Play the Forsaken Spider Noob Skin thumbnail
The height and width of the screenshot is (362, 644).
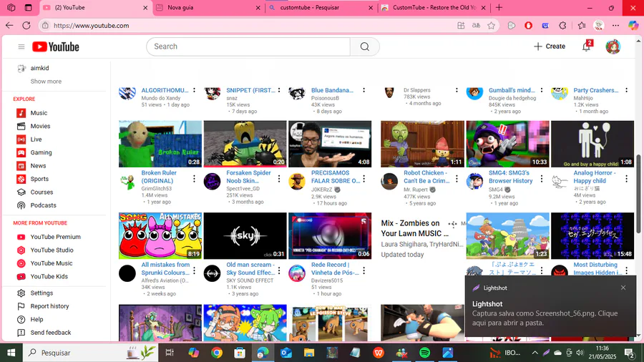pyautogui.click(x=245, y=144)
